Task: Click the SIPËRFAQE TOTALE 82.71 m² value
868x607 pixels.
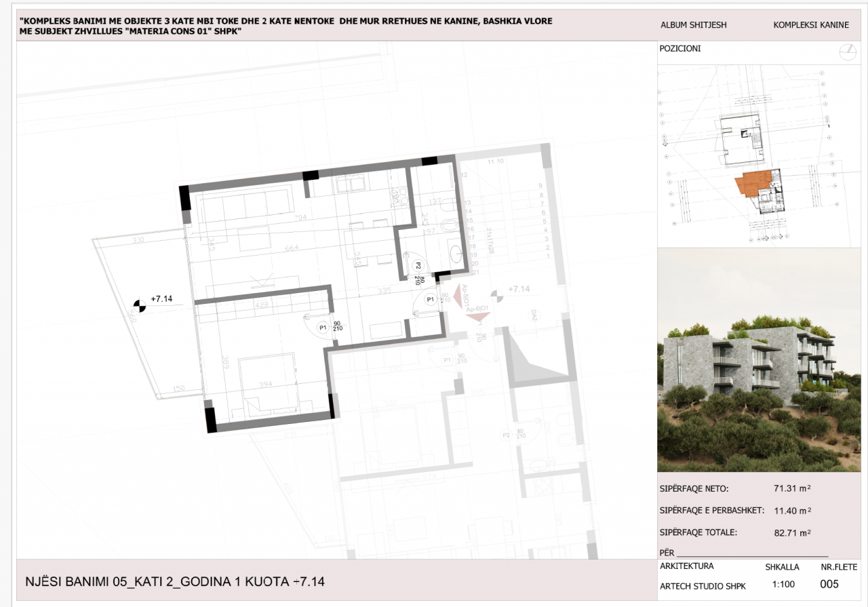Action: point(793,533)
